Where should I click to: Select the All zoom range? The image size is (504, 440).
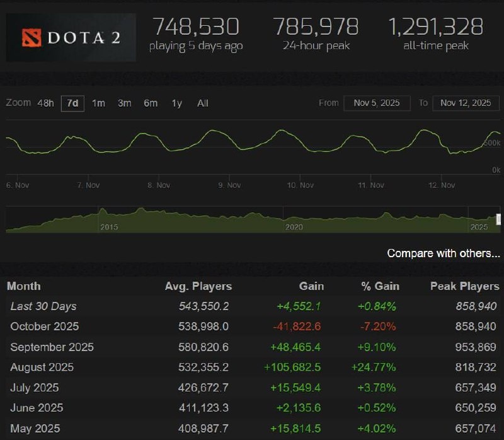[x=202, y=103]
